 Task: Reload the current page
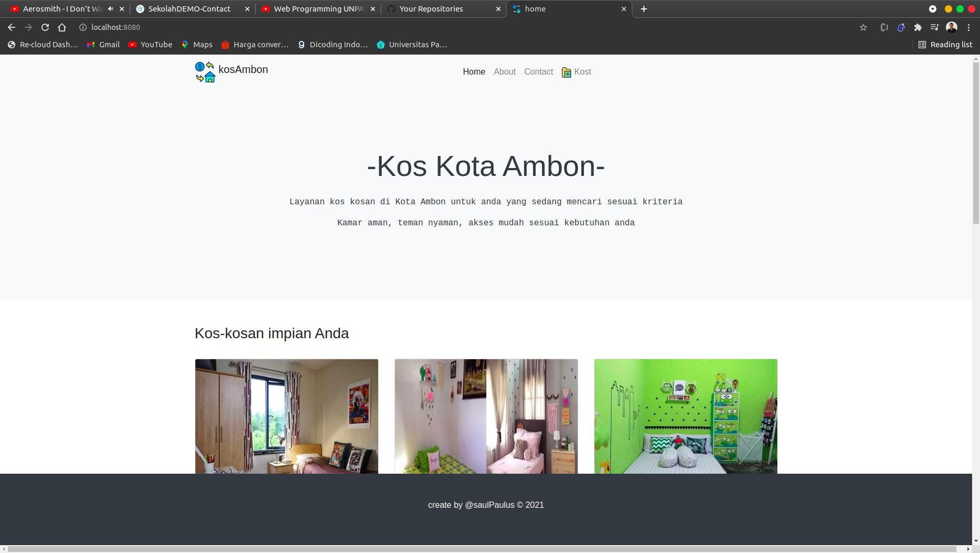pyautogui.click(x=45, y=27)
